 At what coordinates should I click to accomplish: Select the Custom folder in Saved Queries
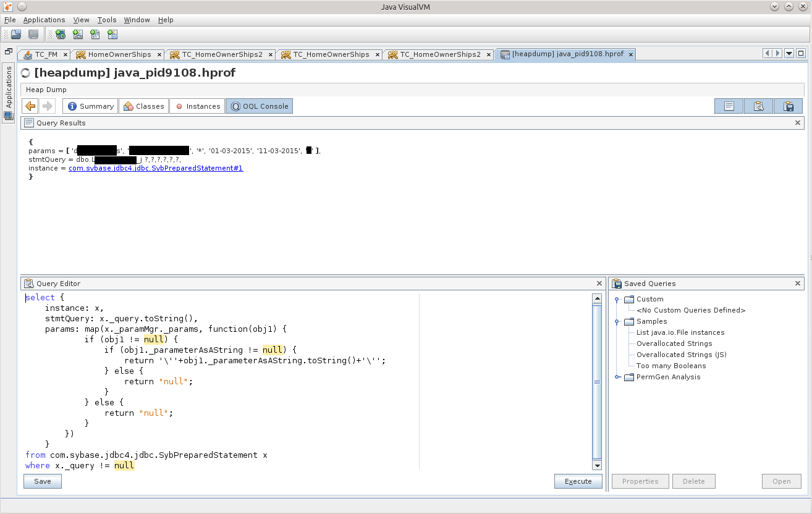[x=643, y=299]
